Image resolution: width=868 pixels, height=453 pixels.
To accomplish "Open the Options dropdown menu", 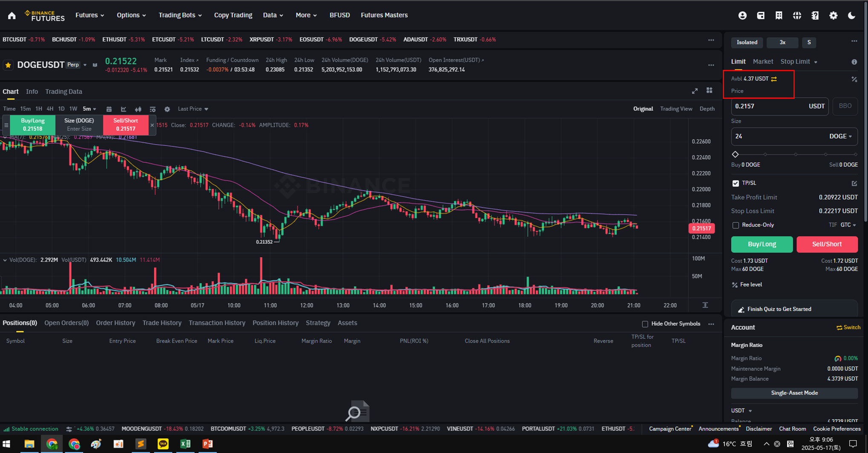I will click(131, 15).
